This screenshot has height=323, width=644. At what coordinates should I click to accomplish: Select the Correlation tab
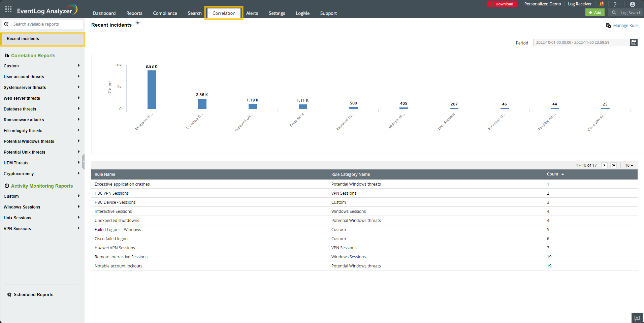click(224, 13)
